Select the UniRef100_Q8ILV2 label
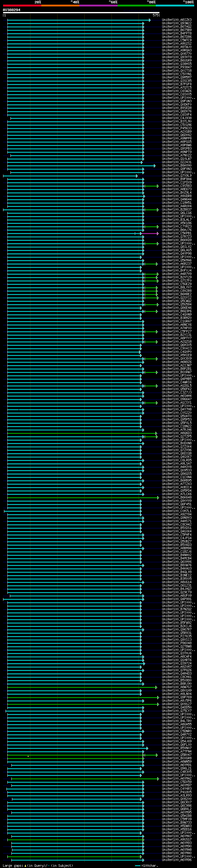 coord(177,247)
